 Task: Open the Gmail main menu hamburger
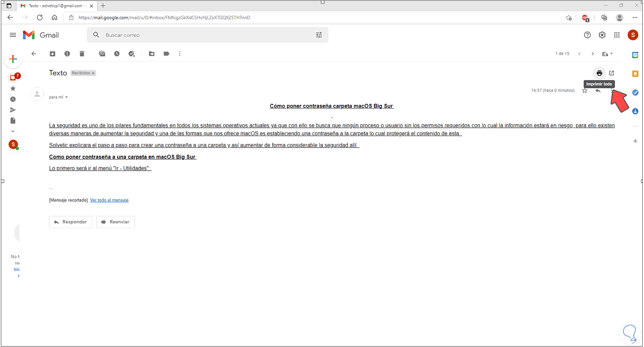[x=13, y=35]
